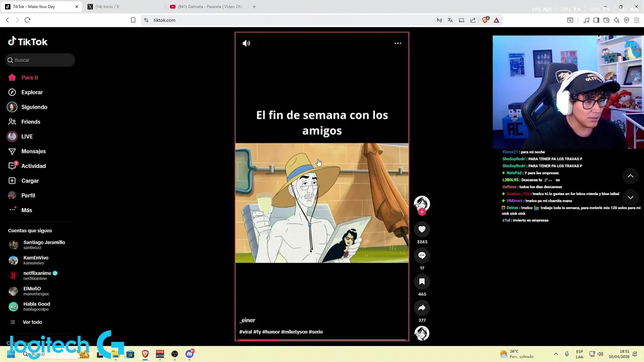Open the Windows Start menu

point(11,354)
